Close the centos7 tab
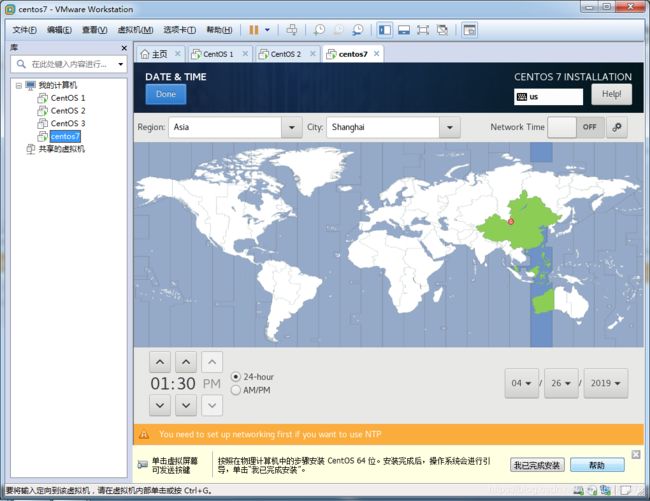This screenshot has height=501, width=650. coord(376,53)
